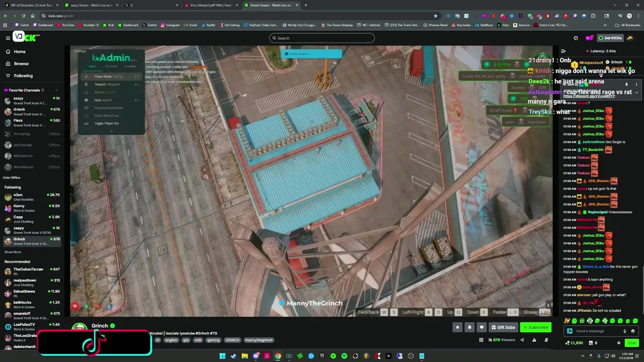
Task: Open the purple inbox notification icon
Action: click(589, 38)
